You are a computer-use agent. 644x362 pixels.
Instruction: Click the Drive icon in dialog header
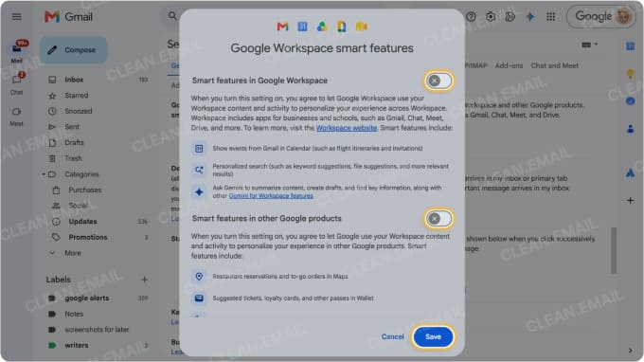(x=322, y=27)
